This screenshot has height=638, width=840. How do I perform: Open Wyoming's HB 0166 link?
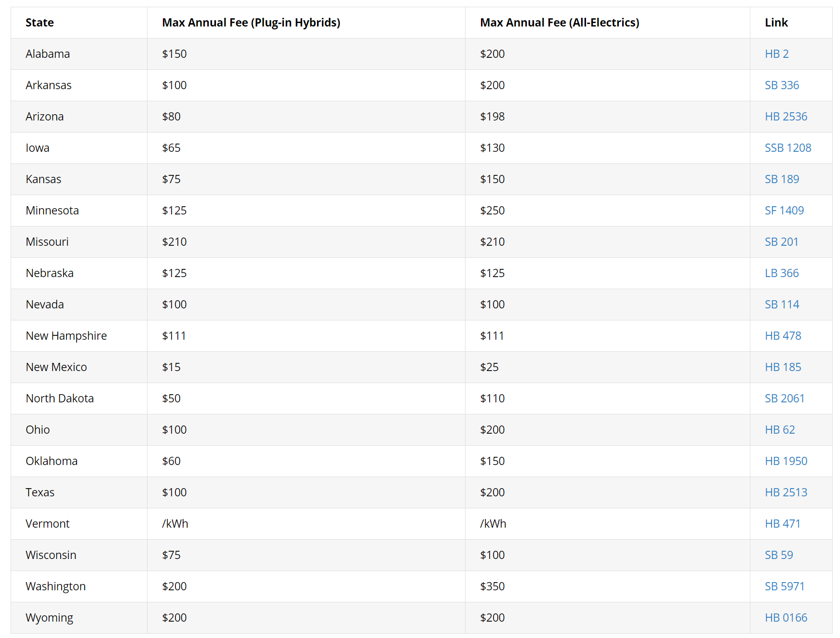coord(786,618)
